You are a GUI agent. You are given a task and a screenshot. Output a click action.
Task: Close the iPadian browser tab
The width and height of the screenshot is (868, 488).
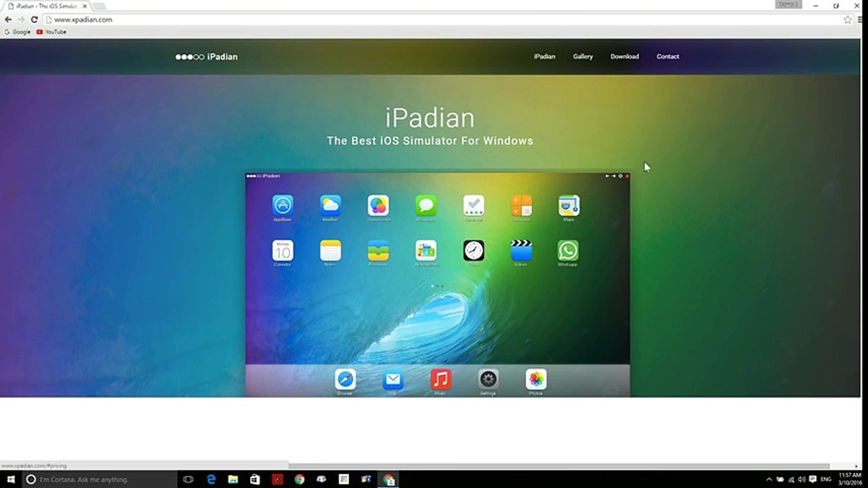point(85,6)
